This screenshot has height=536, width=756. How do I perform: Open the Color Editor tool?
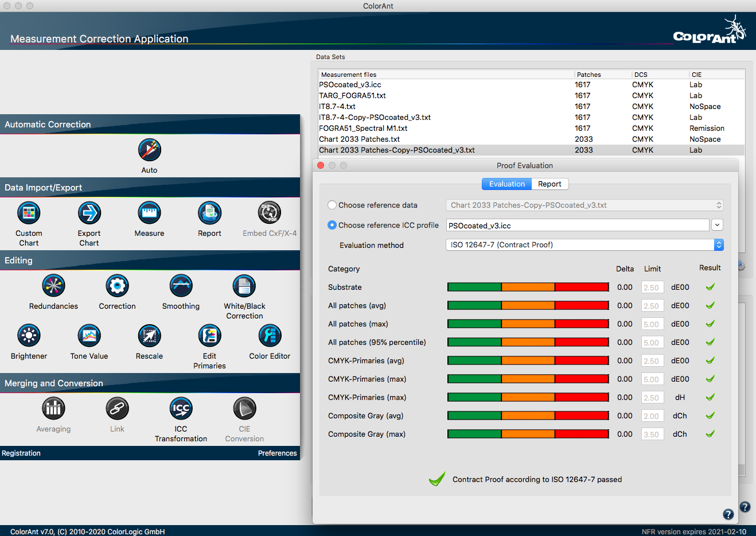tap(270, 336)
